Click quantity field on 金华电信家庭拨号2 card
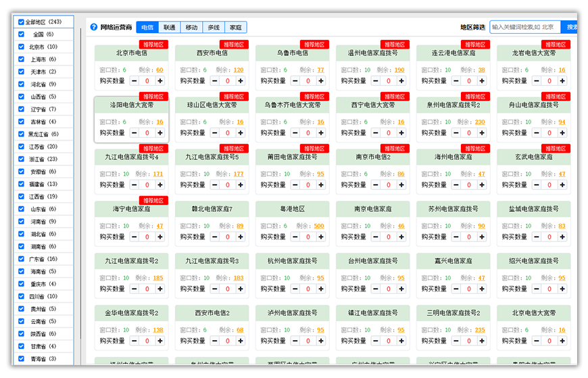The height and width of the screenshot is (378, 588). tap(147, 341)
